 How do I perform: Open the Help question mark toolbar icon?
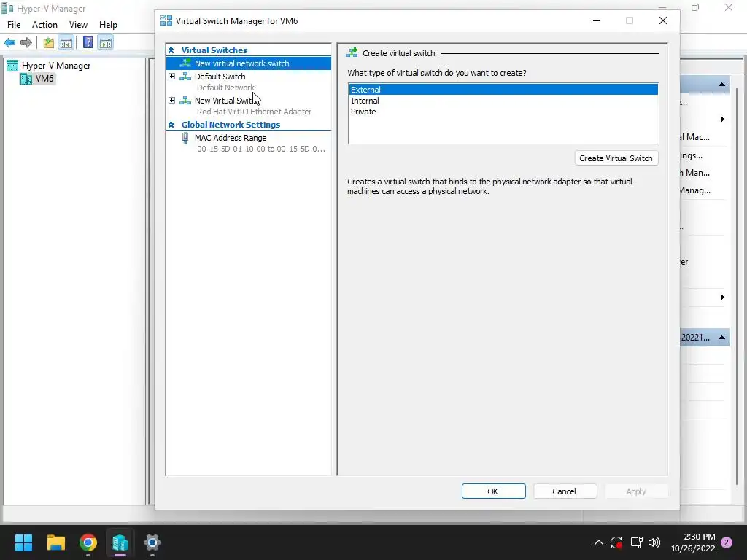[x=88, y=43]
